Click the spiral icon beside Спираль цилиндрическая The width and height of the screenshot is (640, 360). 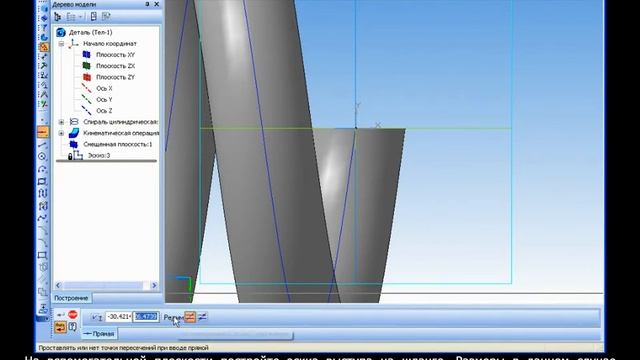click(74, 122)
